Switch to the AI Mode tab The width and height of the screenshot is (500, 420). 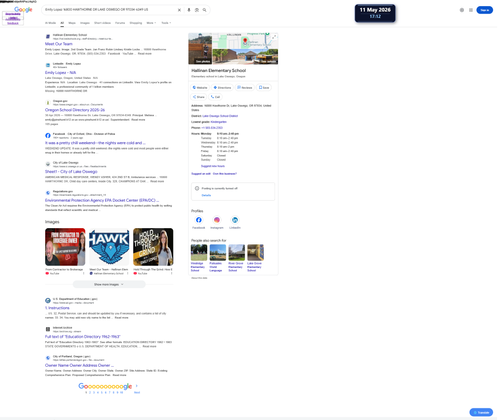(x=50, y=23)
